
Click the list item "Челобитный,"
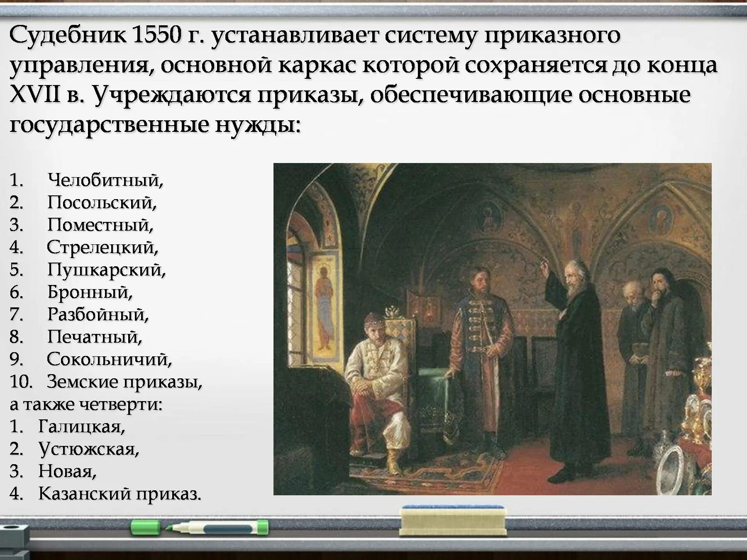(x=105, y=180)
